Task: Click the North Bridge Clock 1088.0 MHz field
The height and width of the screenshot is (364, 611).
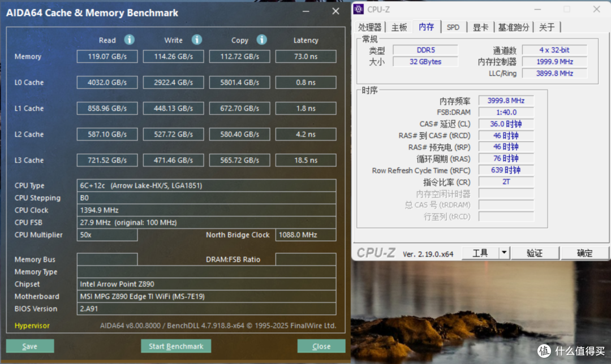Action: pyautogui.click(x=306, y=235)
